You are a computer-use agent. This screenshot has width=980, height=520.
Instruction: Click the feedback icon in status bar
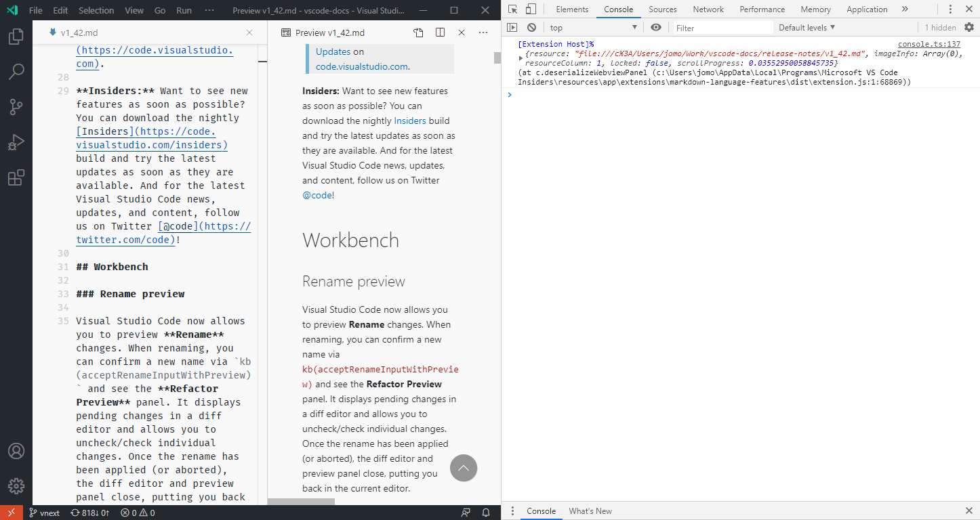click(466, 513)
